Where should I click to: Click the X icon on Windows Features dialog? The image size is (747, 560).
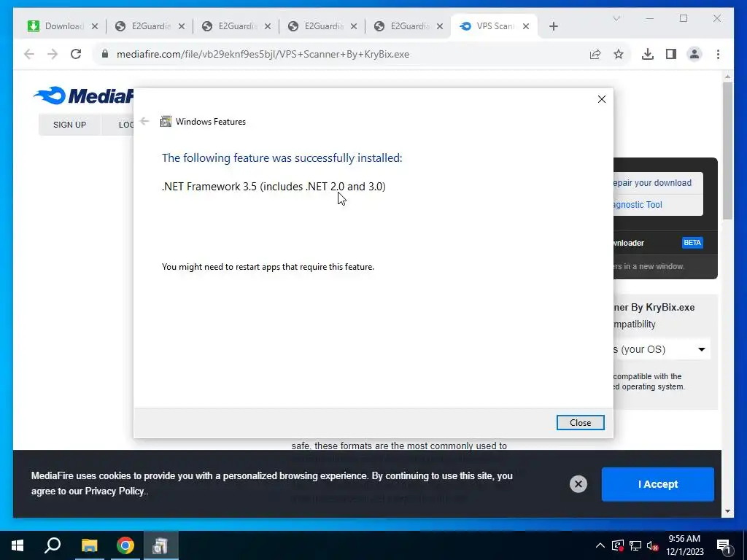(x=602, y=99)
